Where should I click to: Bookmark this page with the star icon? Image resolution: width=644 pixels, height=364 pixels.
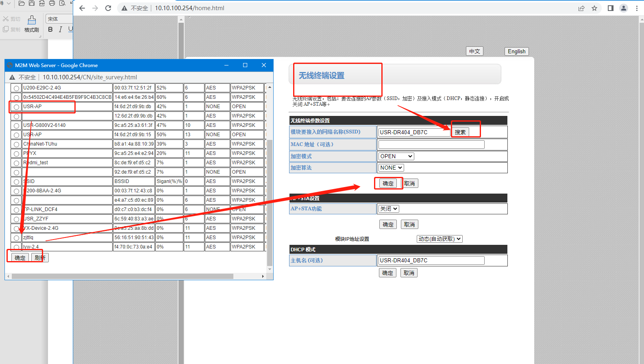point(594,8)
